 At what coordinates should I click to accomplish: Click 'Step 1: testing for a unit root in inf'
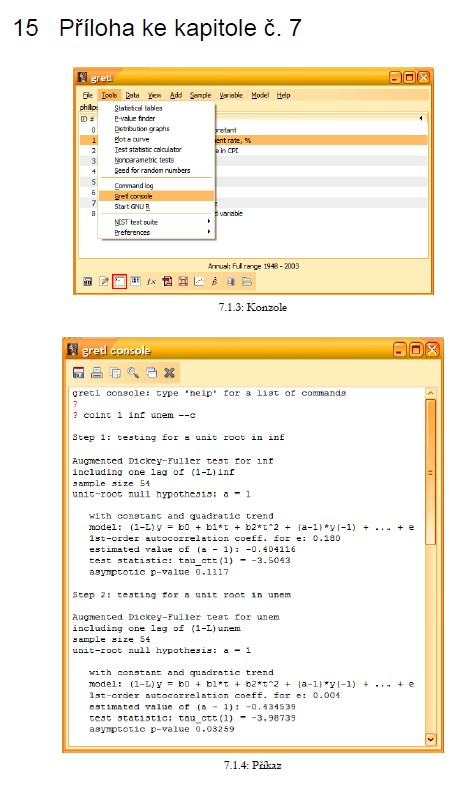coord(178,437)
